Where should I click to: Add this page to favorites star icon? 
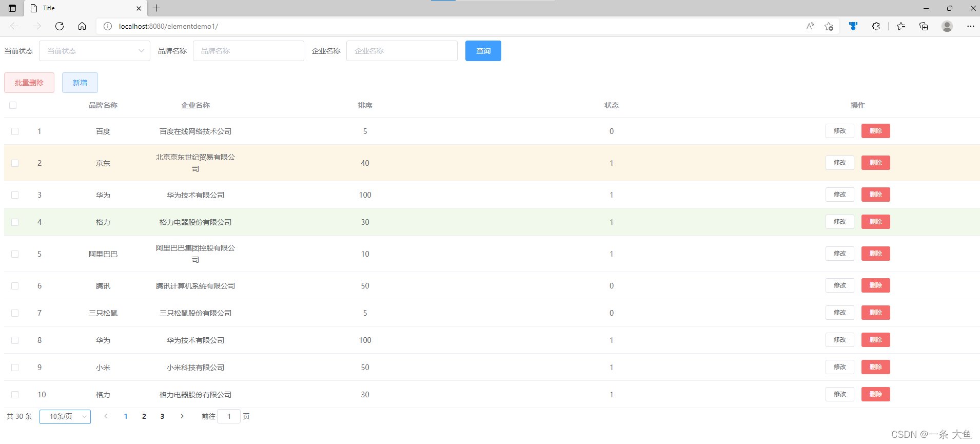[x=829, y=26]
